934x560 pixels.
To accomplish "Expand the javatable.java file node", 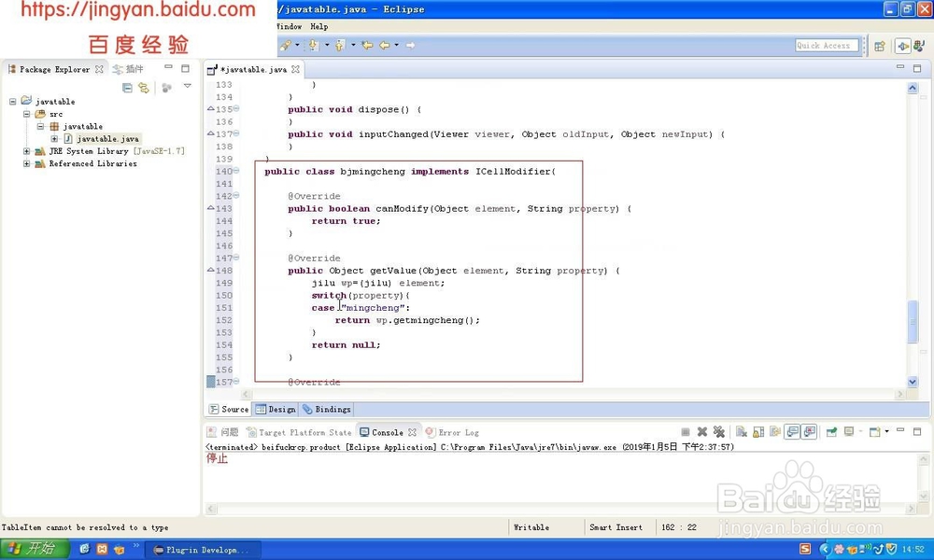I will pyautogui.click(x=54, y=139).
